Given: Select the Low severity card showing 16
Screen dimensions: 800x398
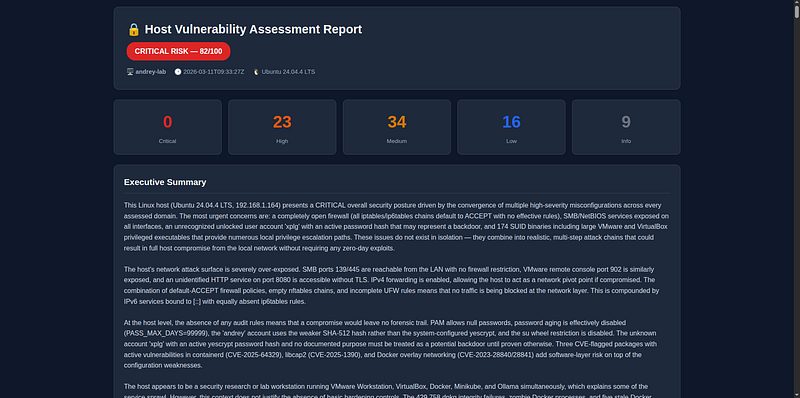Looking at the screenshot, I should [511, 127].
